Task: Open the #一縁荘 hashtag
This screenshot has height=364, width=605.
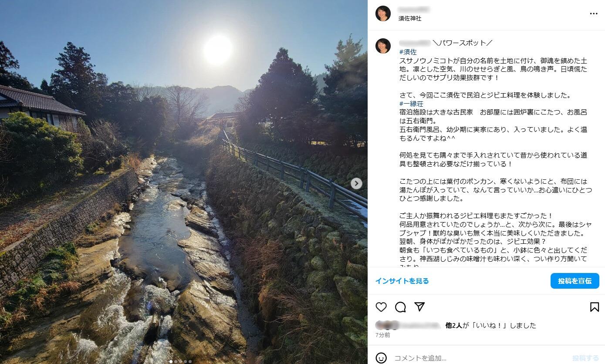Action: coord(411,104)
